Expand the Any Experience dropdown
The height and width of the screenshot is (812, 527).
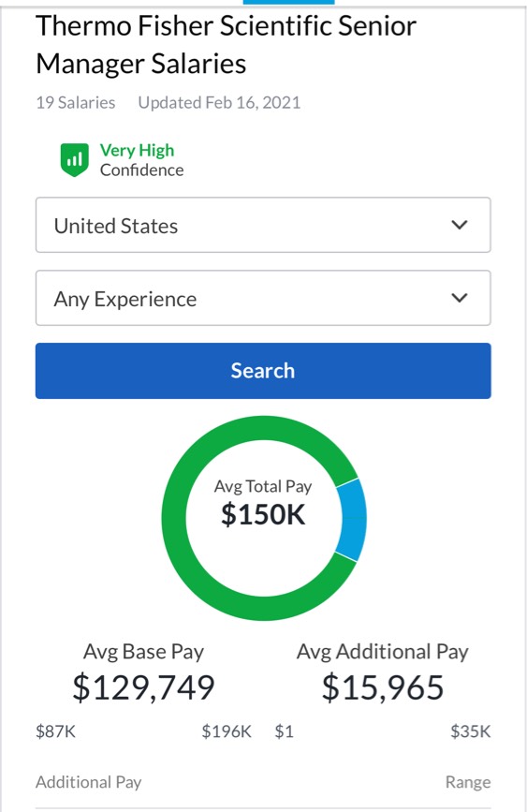(263, 298)
